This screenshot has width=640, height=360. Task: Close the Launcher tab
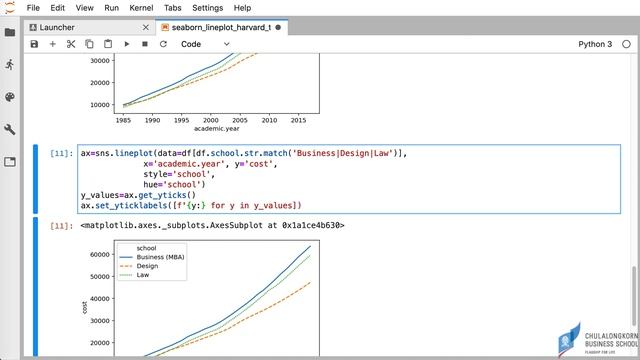tap(146, 27)
